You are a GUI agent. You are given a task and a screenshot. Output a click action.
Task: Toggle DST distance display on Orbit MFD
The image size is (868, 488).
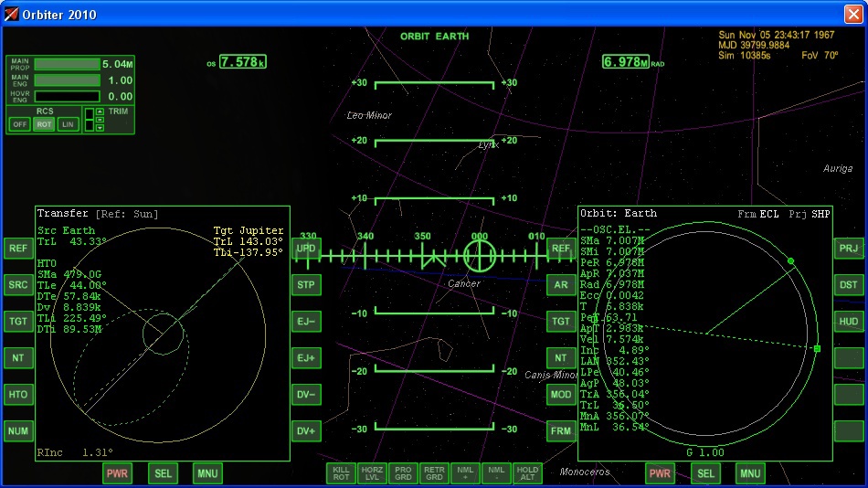pyautogui.click(x=849, y=285)
